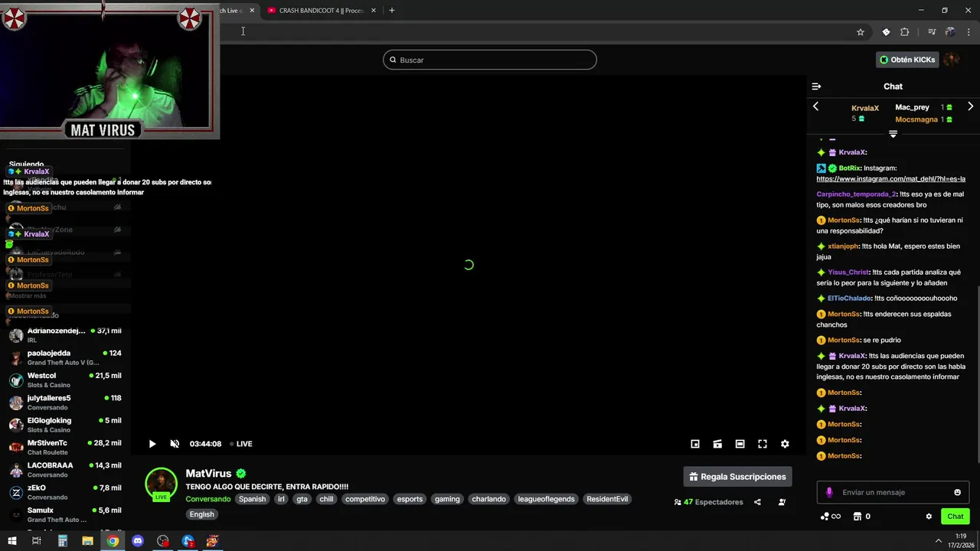This screenshot has width=980, height=551.
Task: Create a clip of the stream
Action: click(x=717, y=444)
